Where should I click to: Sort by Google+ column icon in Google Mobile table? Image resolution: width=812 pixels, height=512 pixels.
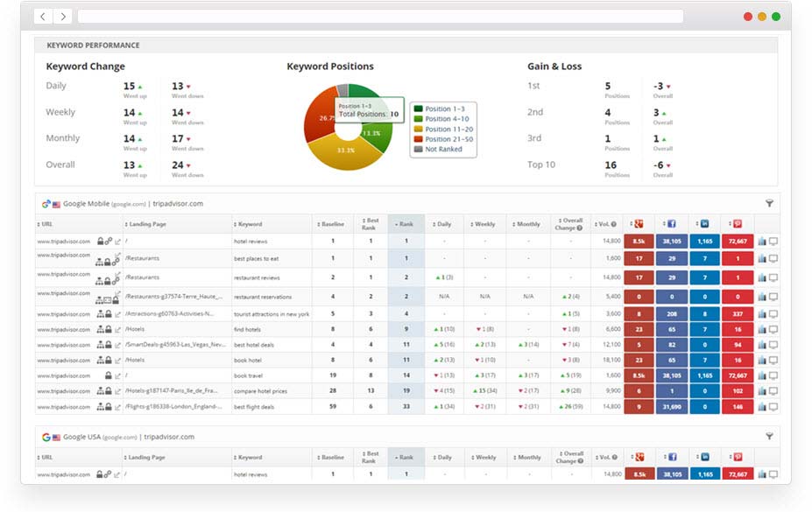639,224
